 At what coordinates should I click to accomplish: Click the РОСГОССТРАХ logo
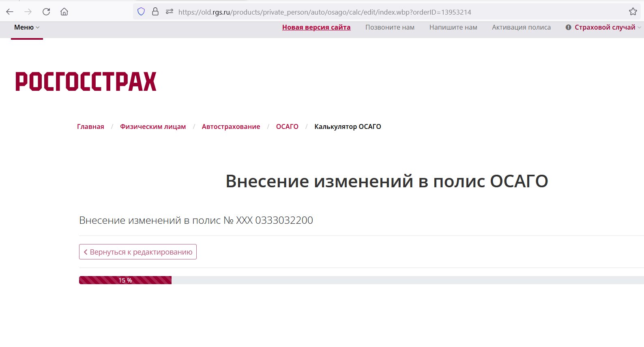[x=86, y=81]
